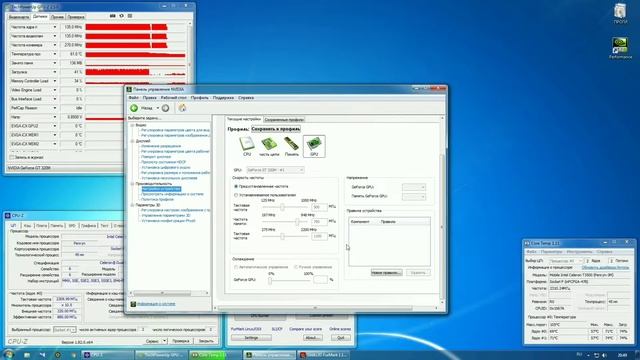Open the NVIDIA desktop shortcut icon

tap(620, 46)
